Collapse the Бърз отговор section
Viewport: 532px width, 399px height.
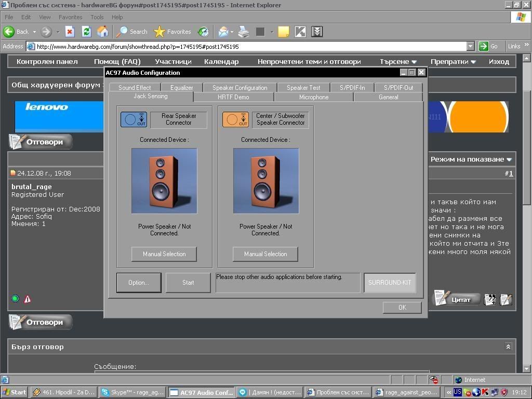point(508,347)
